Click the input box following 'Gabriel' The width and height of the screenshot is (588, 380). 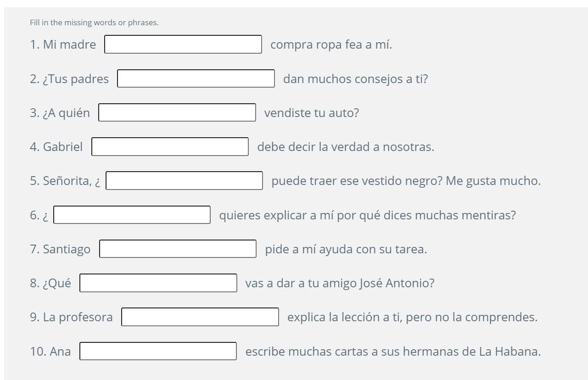click(x=170, y=147)
